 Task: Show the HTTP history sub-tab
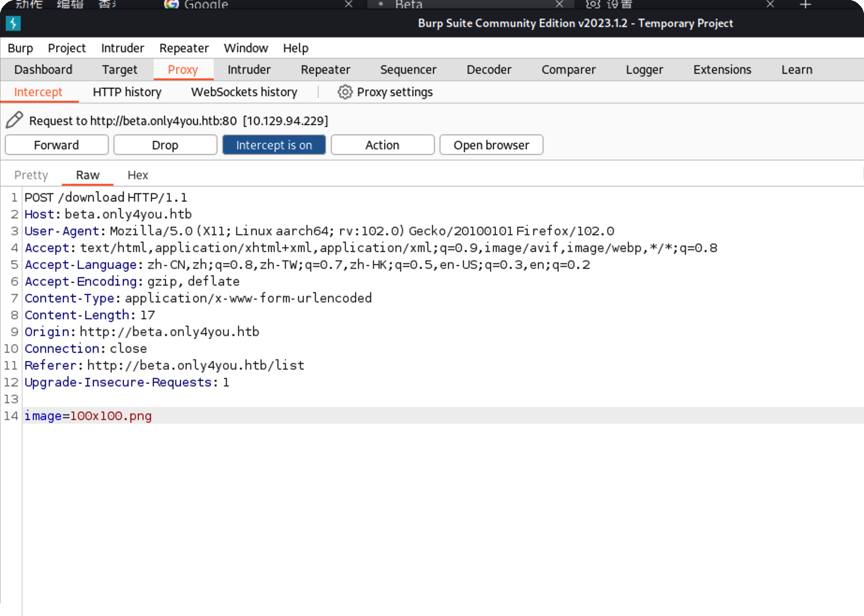127,92
